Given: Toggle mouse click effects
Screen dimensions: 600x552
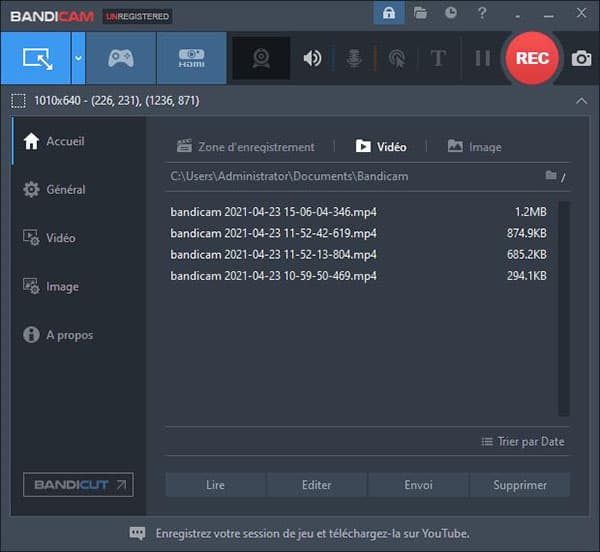Looking at the screenshot, I should click(x=397, y=59).
